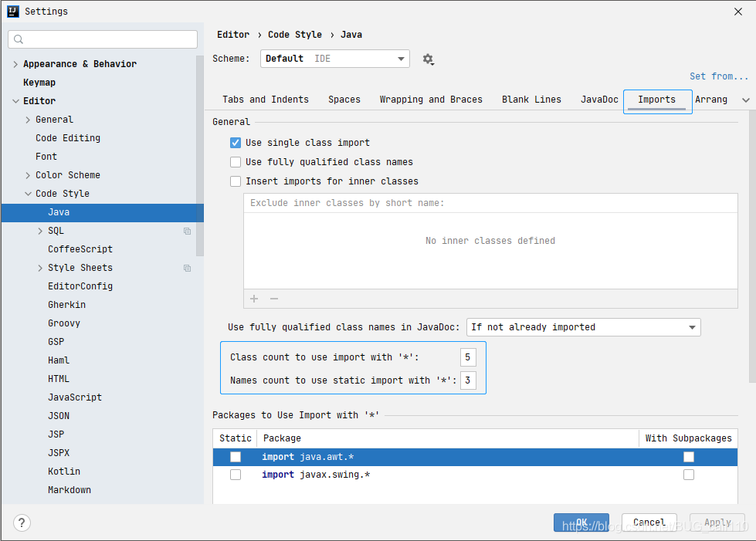Collapse the Code Style tree node
The width and height of the screenshot is (756, 541).
pyautogui.click(x=28, y=193)
